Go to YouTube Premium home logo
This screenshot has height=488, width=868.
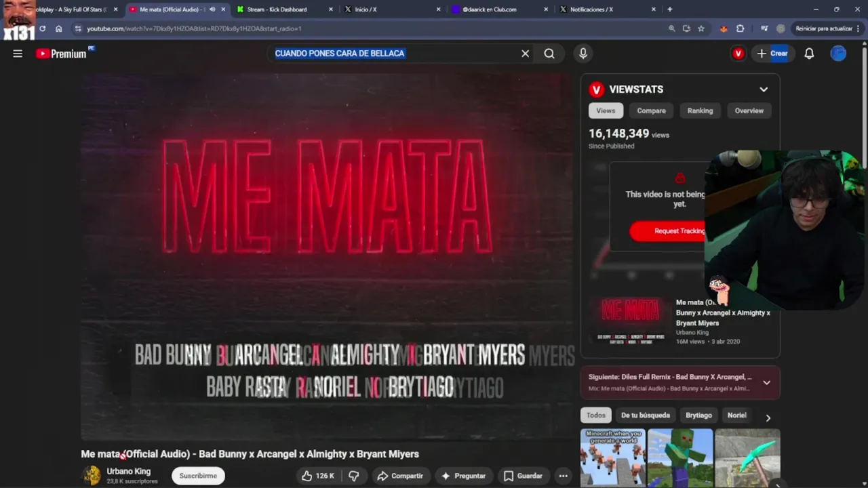point(64,54)
